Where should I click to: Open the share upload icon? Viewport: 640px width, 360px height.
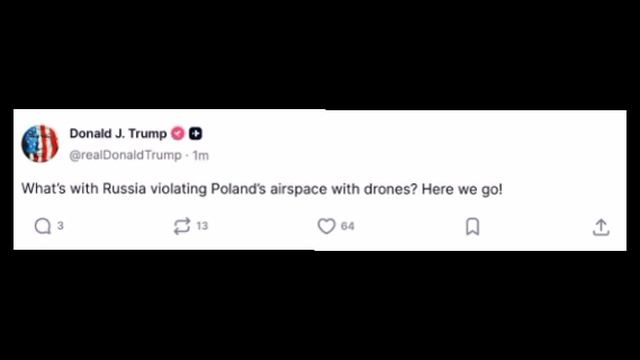(601, 227)
